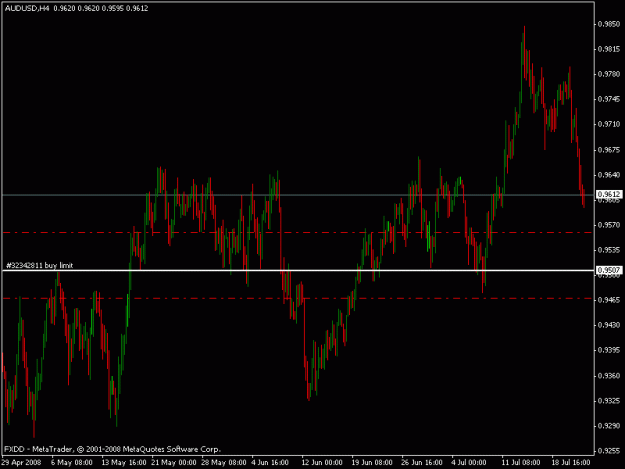
Task: Click the 0.9612 current price tag
Action: pos(609,194)
